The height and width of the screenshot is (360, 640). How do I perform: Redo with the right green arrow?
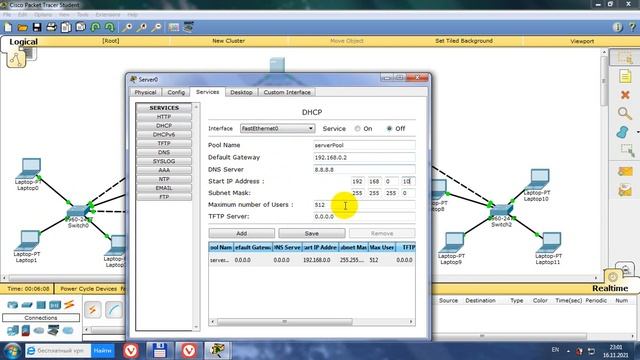click(x=109, y=27)
